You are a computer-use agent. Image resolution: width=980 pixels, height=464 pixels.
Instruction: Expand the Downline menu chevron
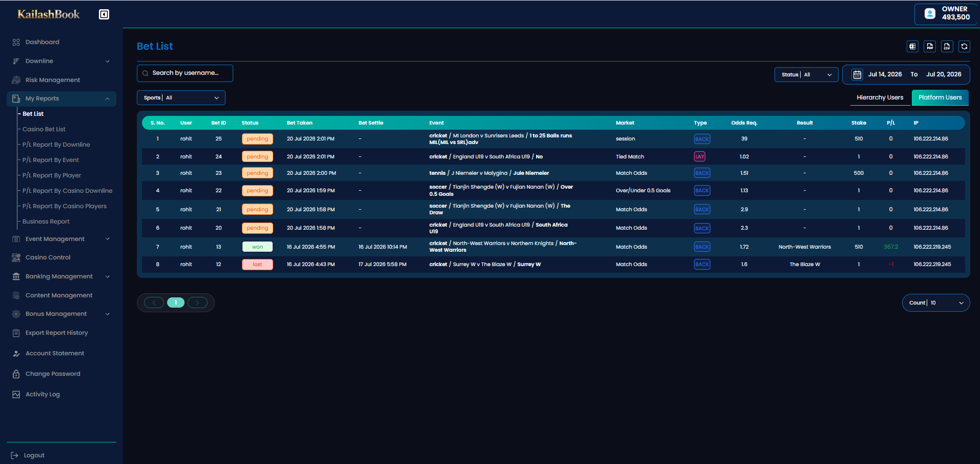coord(108,61)
